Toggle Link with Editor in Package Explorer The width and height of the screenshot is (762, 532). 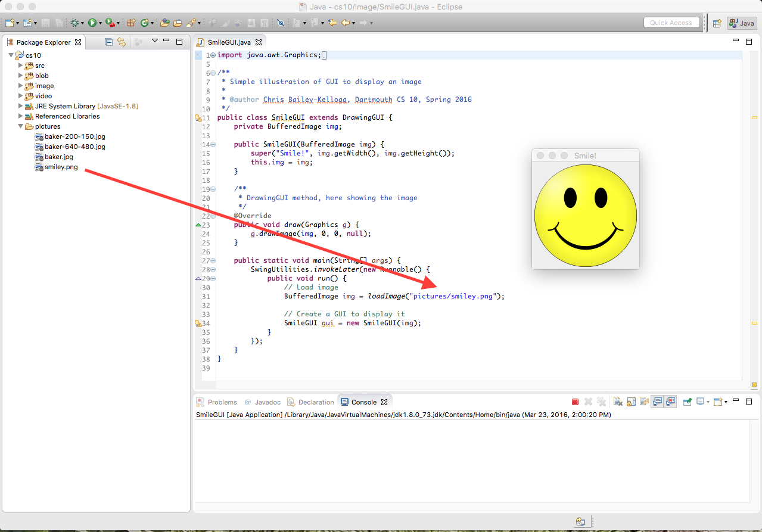tap(122, 42)
